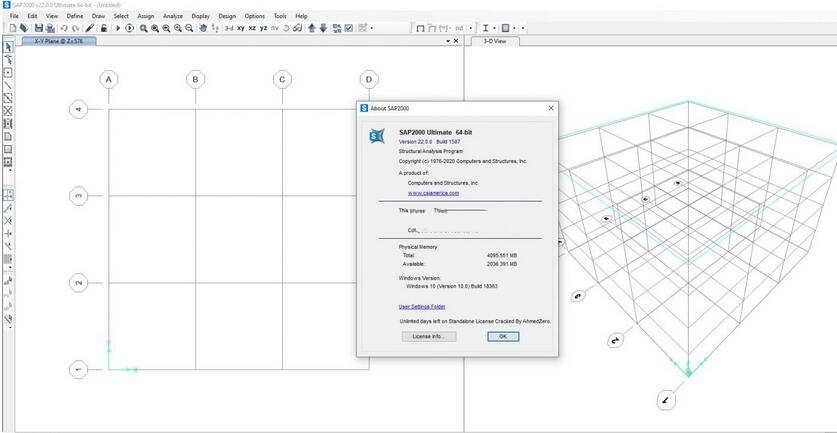The width and height of the screenshot is (837, 433).
Task: Open the shell section square dropdown arrow
Action: coord(515,28)
